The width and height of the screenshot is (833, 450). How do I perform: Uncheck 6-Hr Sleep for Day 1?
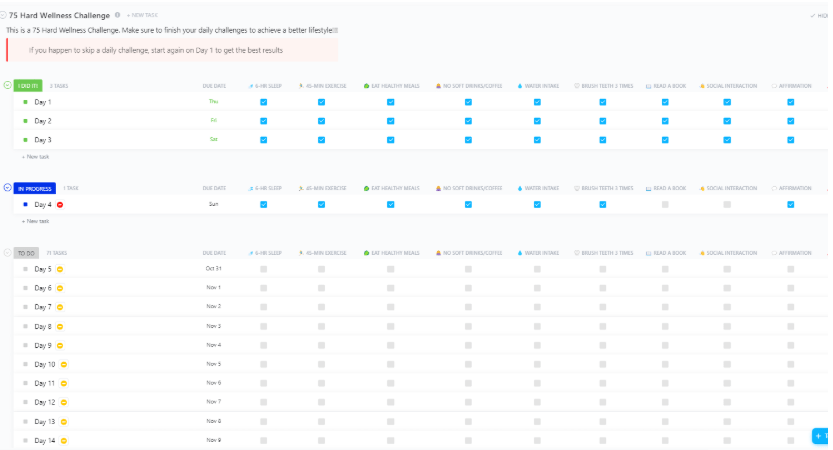(x=264, y=102)
